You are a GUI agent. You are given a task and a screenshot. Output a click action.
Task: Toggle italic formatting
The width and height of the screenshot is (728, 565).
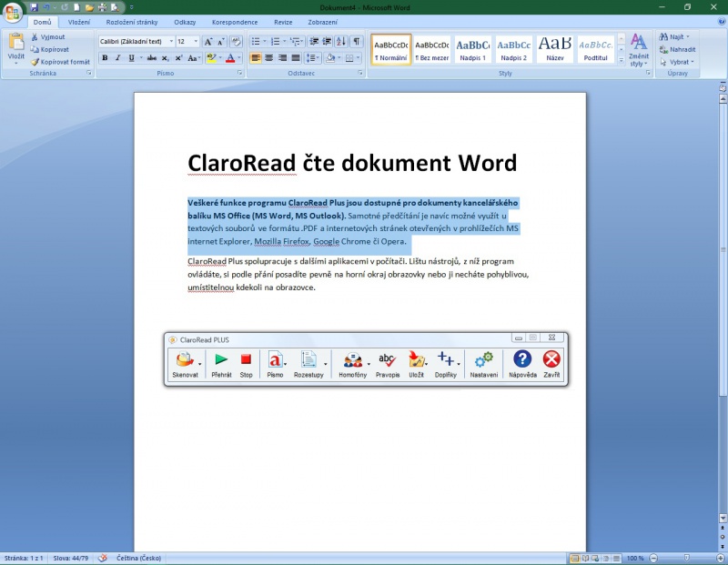[118, 58]
